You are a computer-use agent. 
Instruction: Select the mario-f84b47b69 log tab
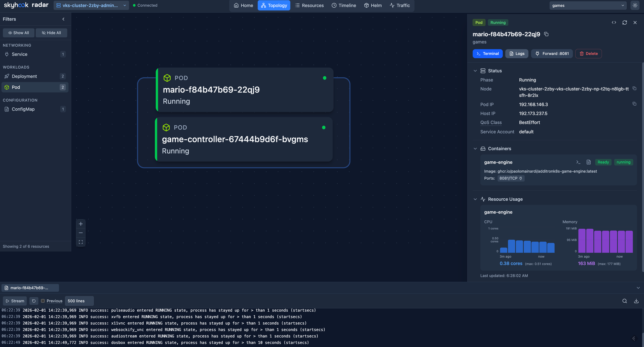pos(30,288)
